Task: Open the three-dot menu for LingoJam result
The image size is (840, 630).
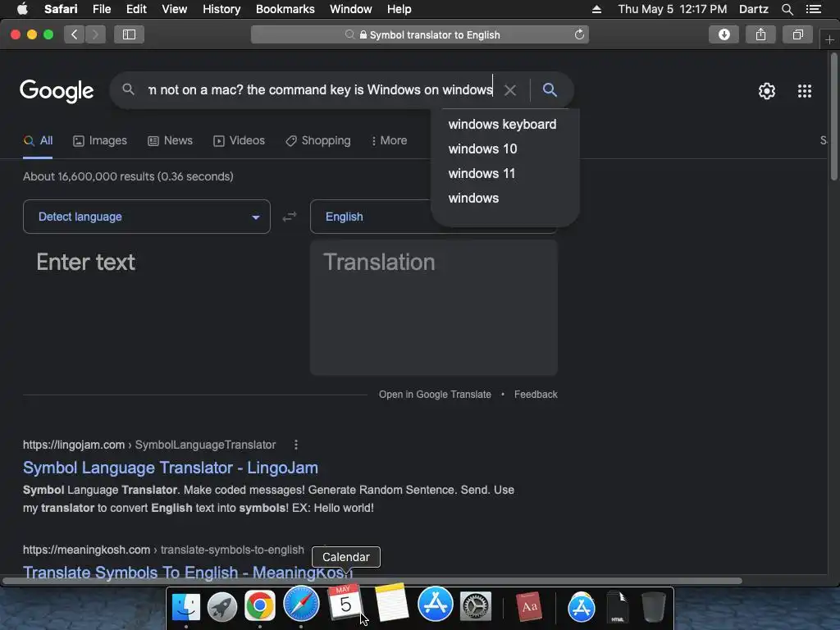Action: click(295, 445)
